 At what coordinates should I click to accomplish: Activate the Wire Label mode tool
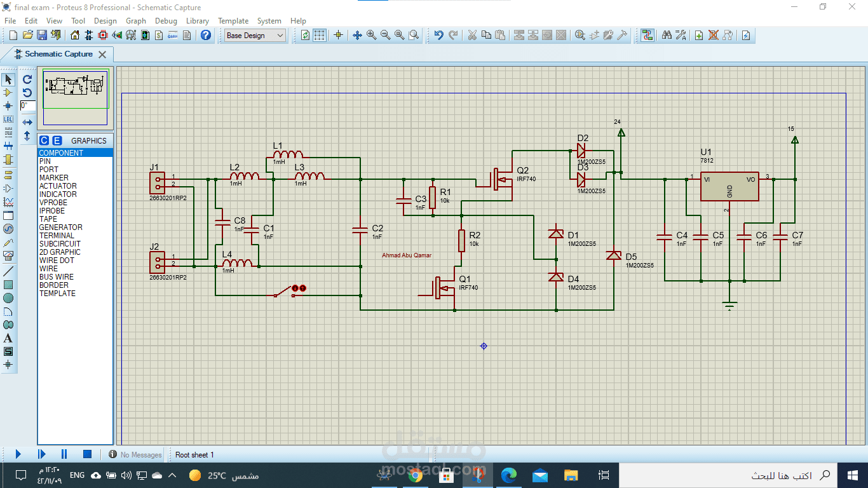(8, 119)
